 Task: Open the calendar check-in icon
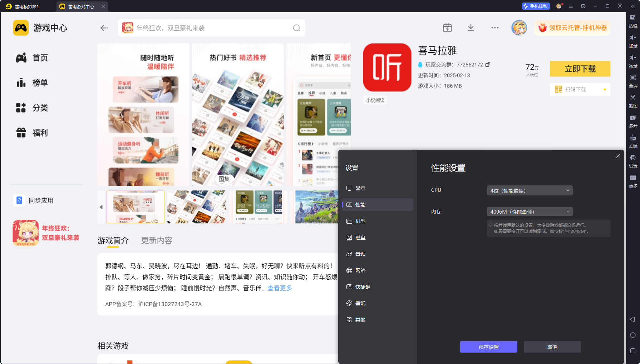[447, 28]
